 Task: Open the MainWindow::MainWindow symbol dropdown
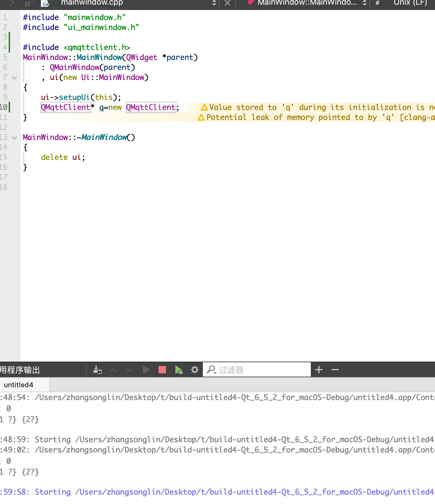point(364,3)
